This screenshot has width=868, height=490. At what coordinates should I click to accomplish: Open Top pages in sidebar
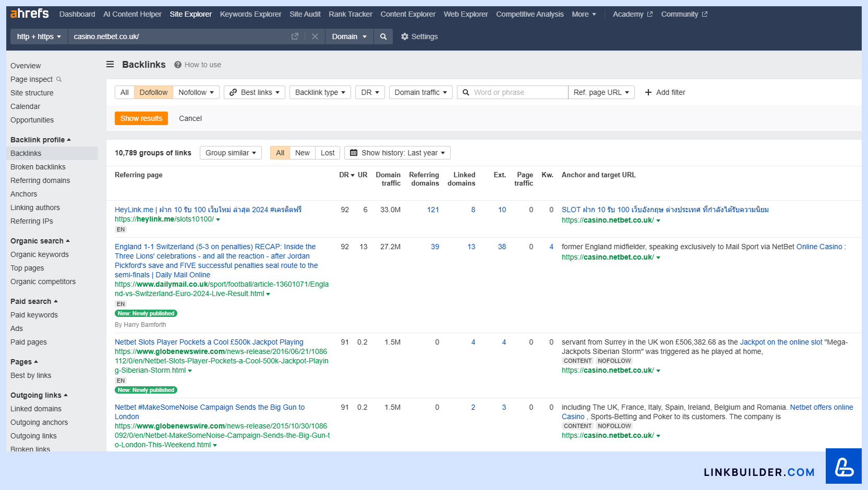(27, 268)
